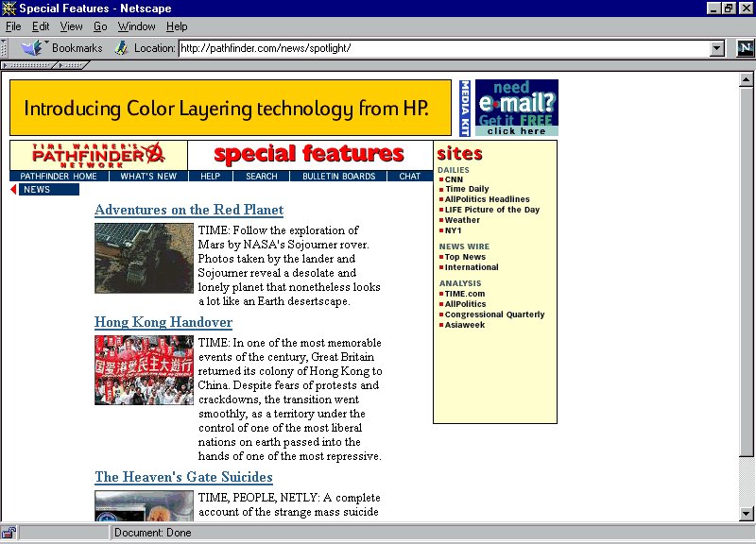The height and width of the screenshot is (544, 756).
Task: Click the Document: Done status text
Action: click(153, 533)
